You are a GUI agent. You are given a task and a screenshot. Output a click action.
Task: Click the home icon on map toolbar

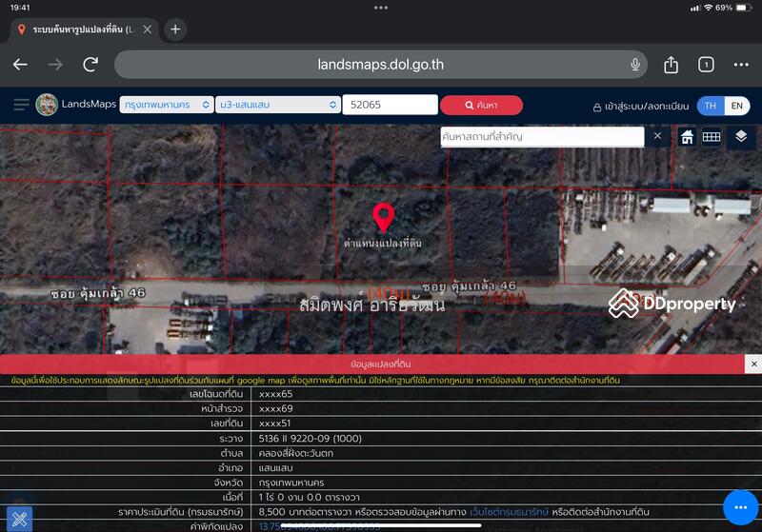687,137
